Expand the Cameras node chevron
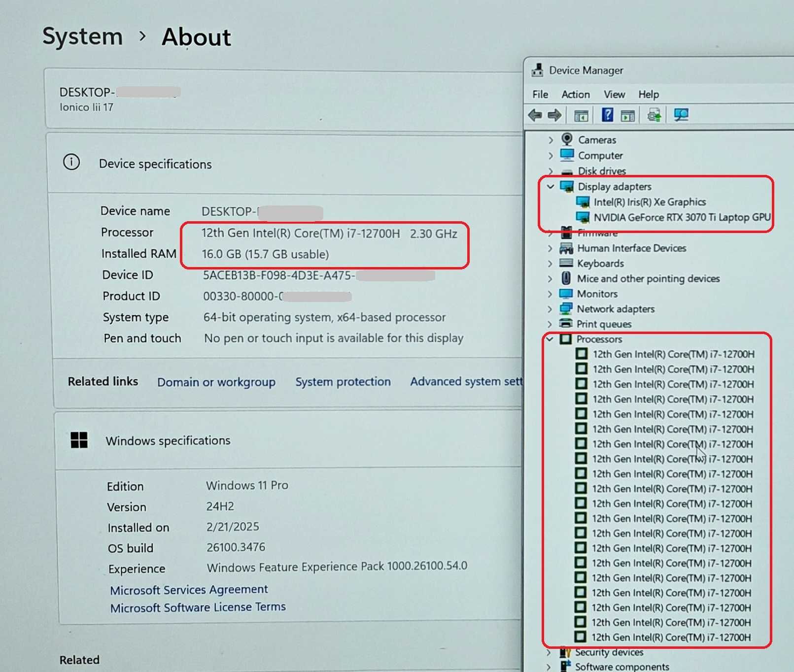The image size is (794, 672). [551, 140]
